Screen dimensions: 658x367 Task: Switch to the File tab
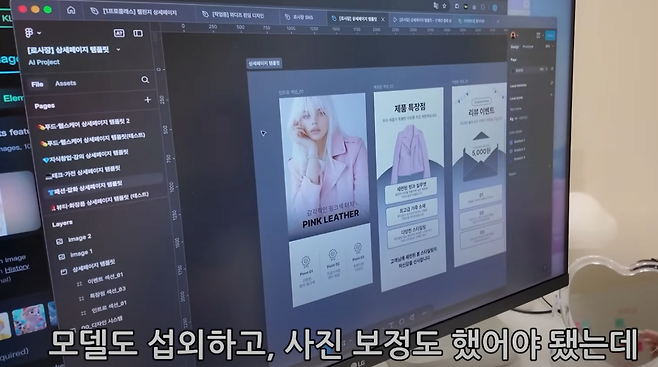(x=37, y=84)
